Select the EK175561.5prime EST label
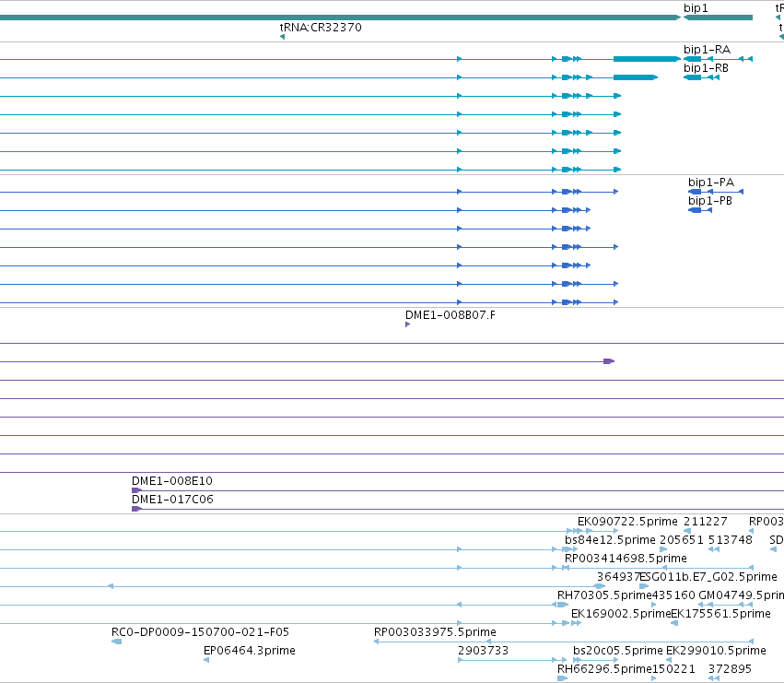The image size is (784, 683). coord(720,614)
